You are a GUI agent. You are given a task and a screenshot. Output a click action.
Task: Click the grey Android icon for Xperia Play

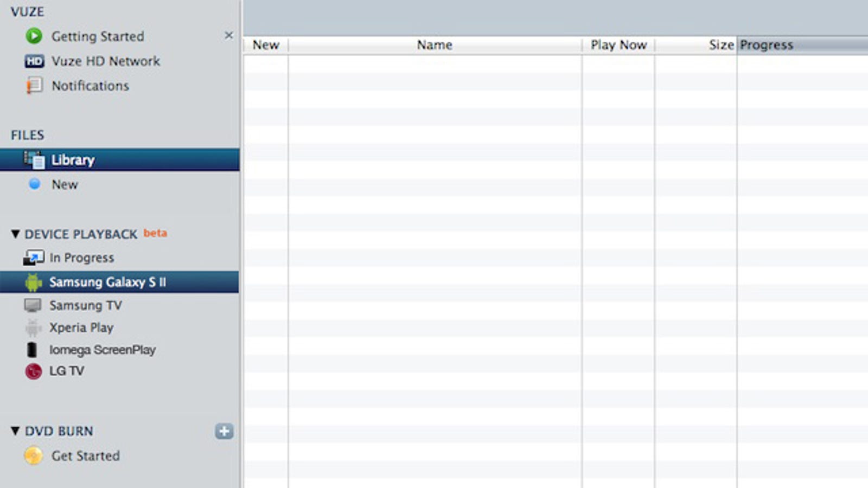click(33, 328)
